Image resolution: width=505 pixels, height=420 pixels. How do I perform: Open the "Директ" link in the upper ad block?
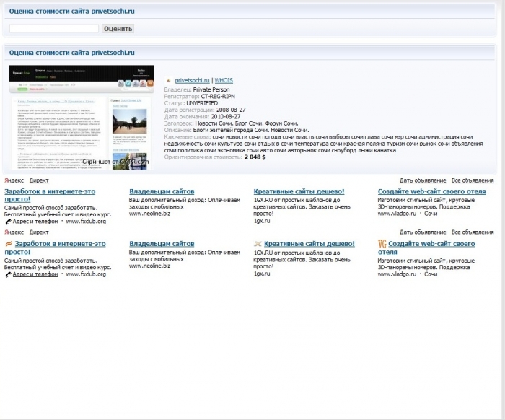[39, 180]
